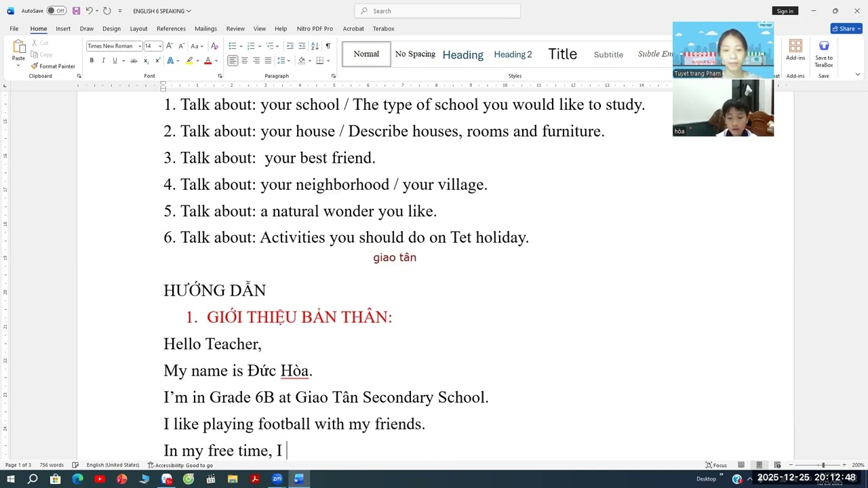Toggle Underline formatting
Viewport: 868px width, 488px height.
click(115, 61)
